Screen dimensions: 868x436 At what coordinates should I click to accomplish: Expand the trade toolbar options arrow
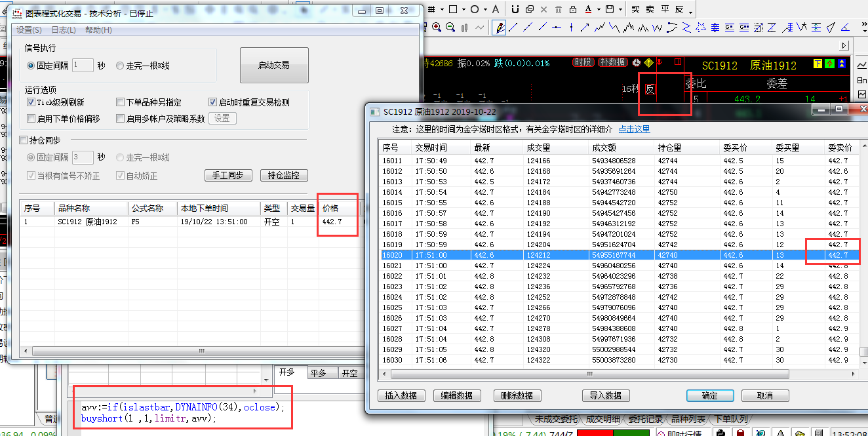pyautogui.click(x=690, y=12)
